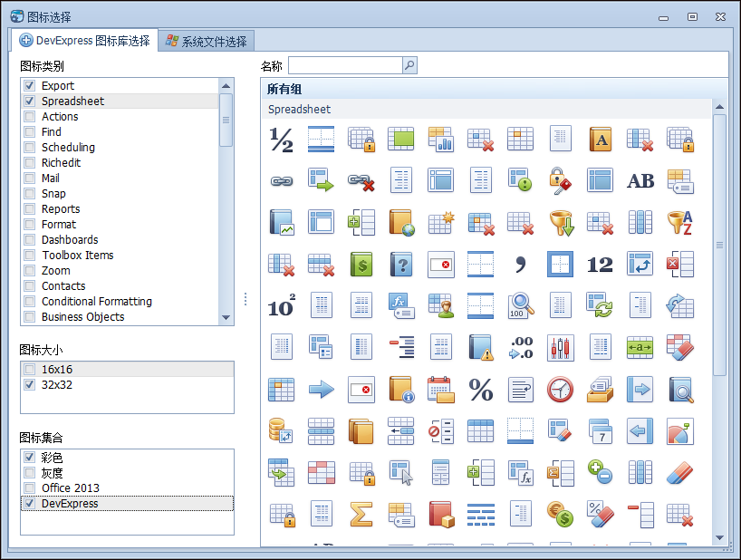Click the 所有组 header
This screenshot has width=741, height=560.
[x=494, y=89]
